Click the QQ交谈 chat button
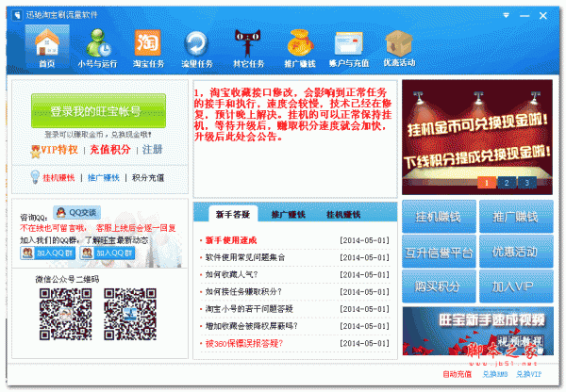 tap(77, 212)
